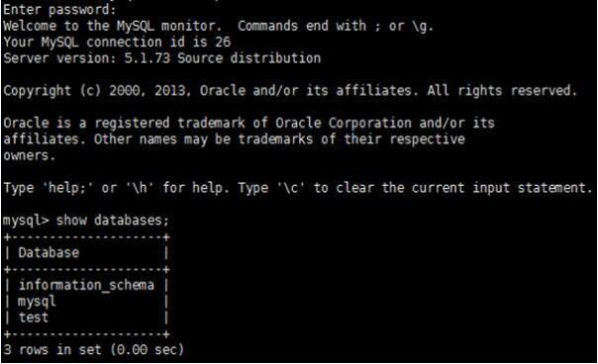This screenshot has width=598, height=364.
Task: Click the 'affiliates. Other names' line
Action: click(235, 139)
